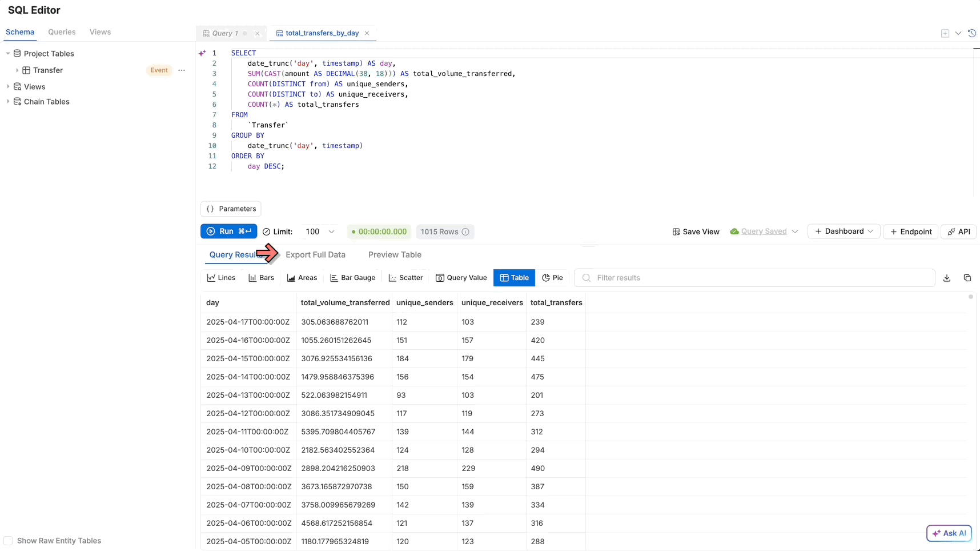This screenshot has width=980, height=551.
Task: Switch to the Schema tab
Action: point(20,32)
